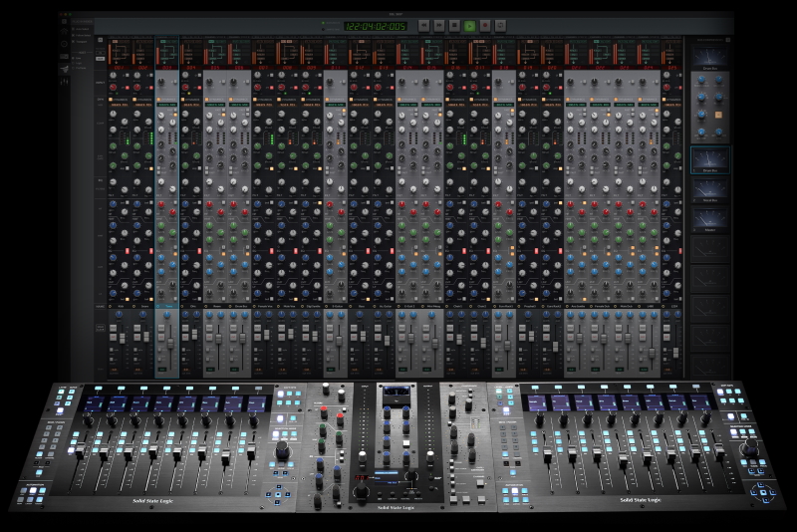Toggle the loop button in transport bar

[x=500, y=26]
